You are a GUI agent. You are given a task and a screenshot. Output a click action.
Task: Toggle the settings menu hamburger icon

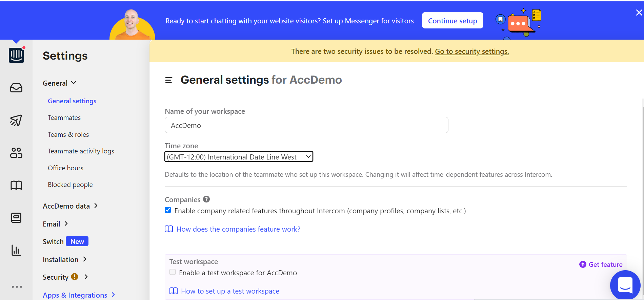168,80
